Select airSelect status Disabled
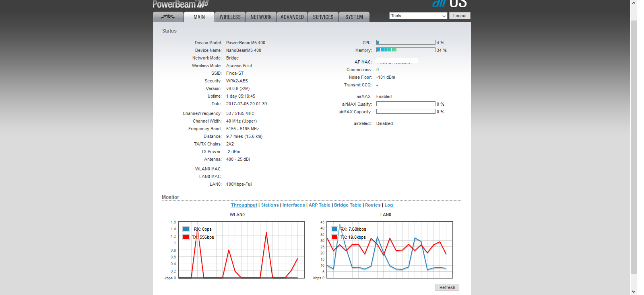Screen dimensions: 644x295 384,123
